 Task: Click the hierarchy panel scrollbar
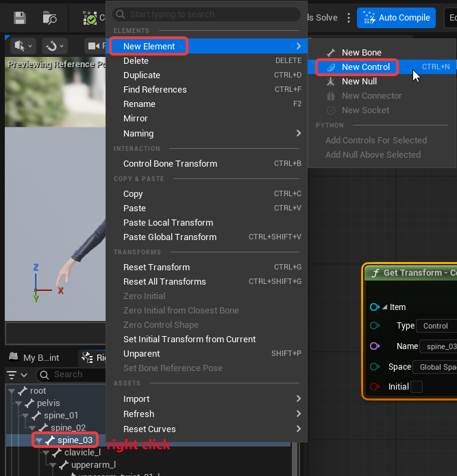coord(296,460)
